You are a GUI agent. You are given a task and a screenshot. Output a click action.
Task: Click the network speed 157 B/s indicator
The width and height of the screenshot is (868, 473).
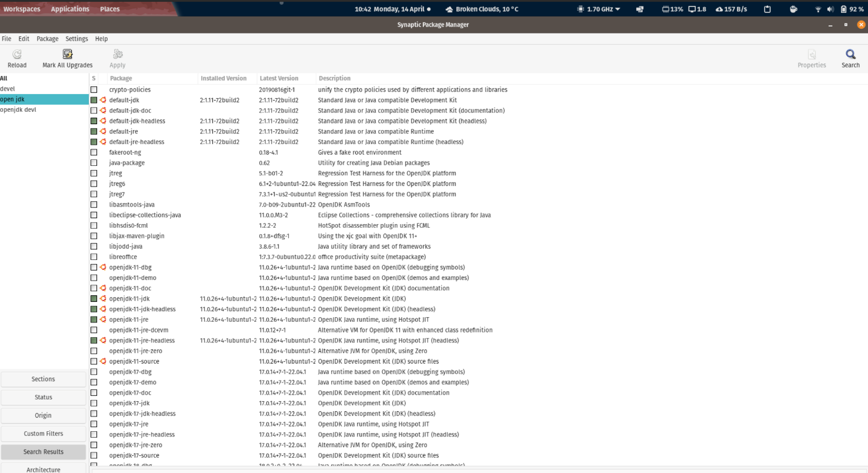(731, 9)
